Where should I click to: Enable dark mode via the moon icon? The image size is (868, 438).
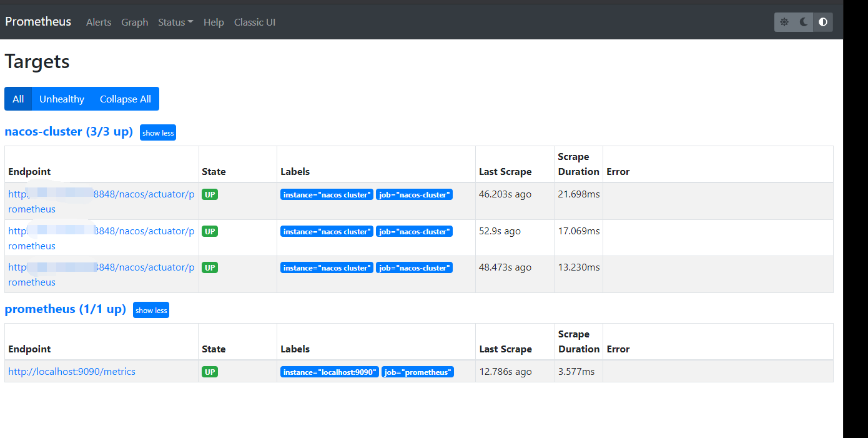click(x=803, y=22)
